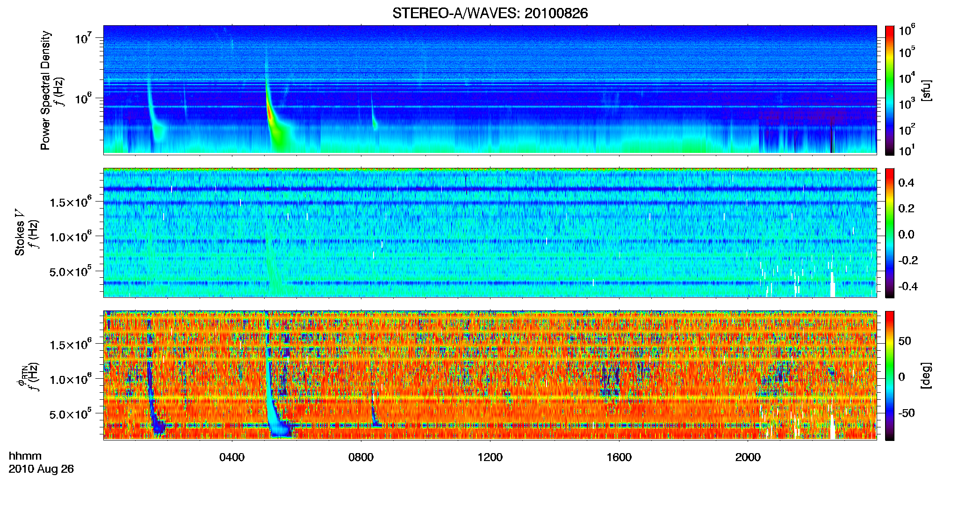Select the 0800 time tick label
980x505 pixels.
pyautogui.click(x=361, y=457)
